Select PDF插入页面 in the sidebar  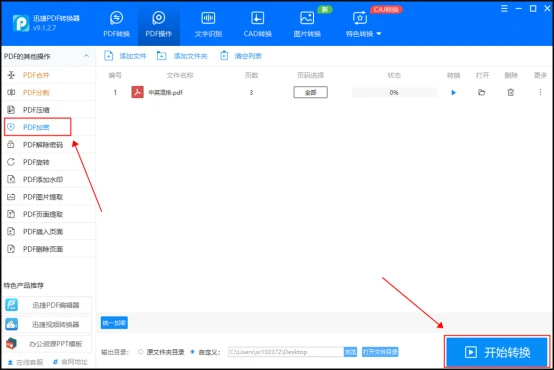click(x=48, y=231)
